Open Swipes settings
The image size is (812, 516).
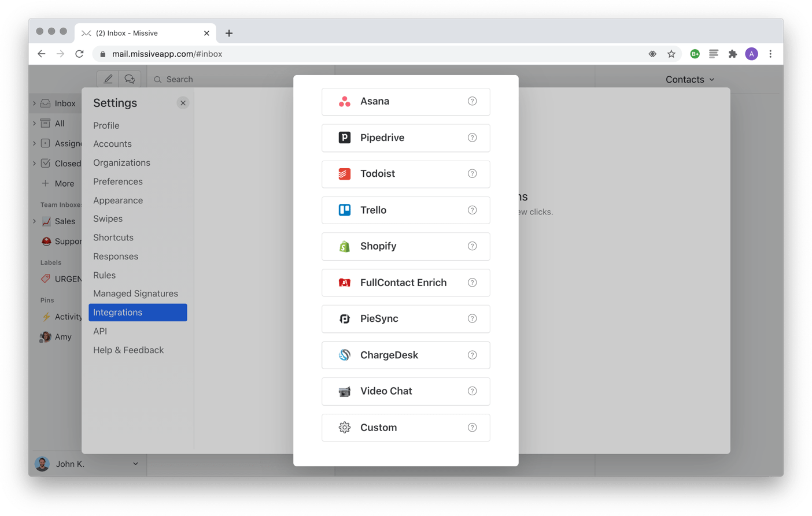pyautogui.click(x=108, y=219)
